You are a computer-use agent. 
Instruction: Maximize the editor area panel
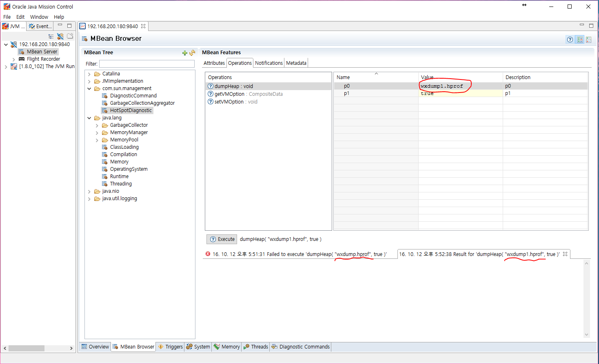[591, 25]
